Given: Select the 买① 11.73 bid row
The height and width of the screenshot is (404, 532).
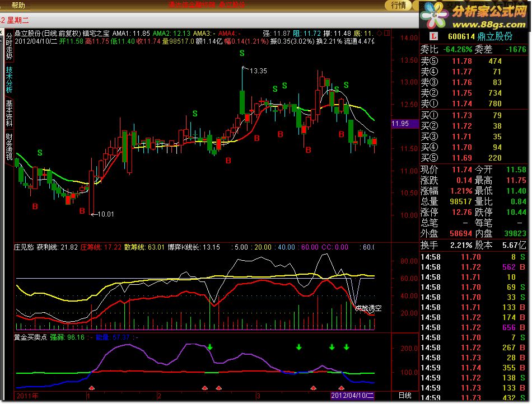Looking at the screenshot, I should click(x=474, y=116).
